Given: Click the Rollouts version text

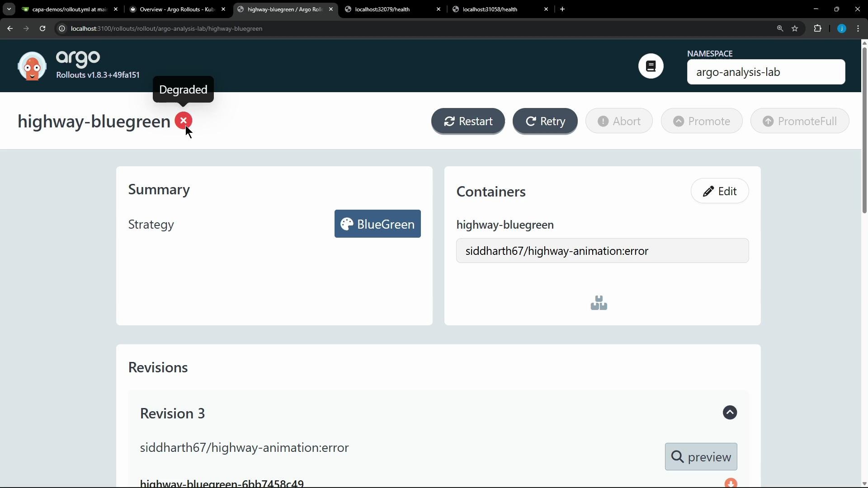Looking at the screenshot, I should (x=98, y=75).
